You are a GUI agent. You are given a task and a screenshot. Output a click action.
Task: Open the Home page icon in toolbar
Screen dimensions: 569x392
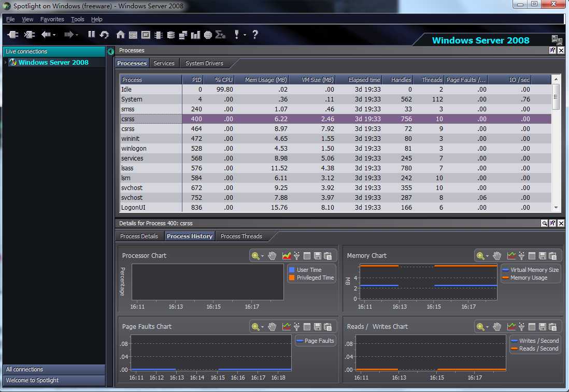[120, 35]
